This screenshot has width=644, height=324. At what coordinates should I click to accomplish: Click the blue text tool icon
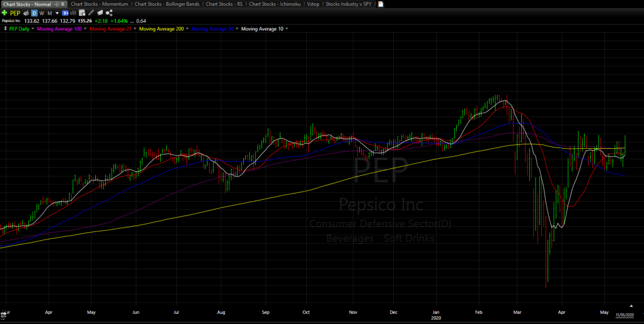[x=65, y=13]
